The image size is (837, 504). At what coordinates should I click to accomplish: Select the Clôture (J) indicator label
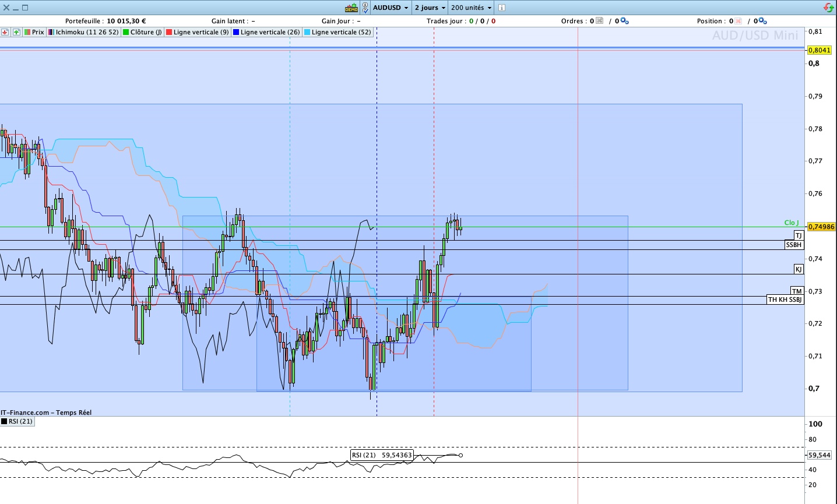(142, 32)
